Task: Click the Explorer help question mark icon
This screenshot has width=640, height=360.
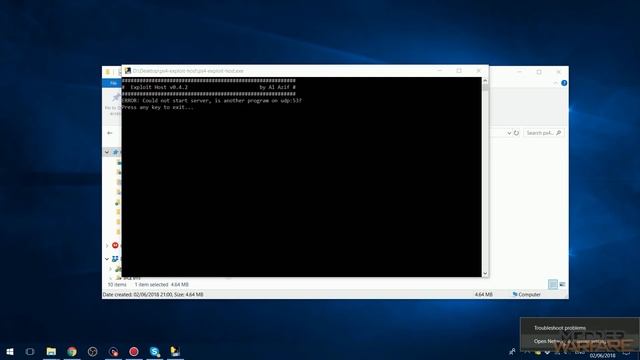Action: pos(564,83)
